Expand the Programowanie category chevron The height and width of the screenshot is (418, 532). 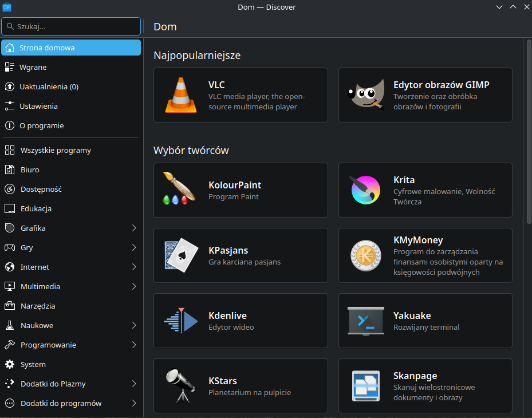pos(134,345)
